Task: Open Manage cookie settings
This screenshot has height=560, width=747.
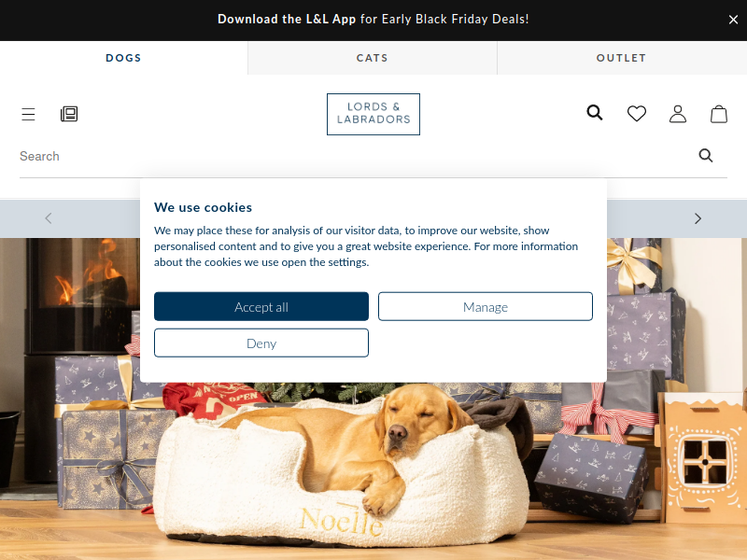Action: (486, 307)
